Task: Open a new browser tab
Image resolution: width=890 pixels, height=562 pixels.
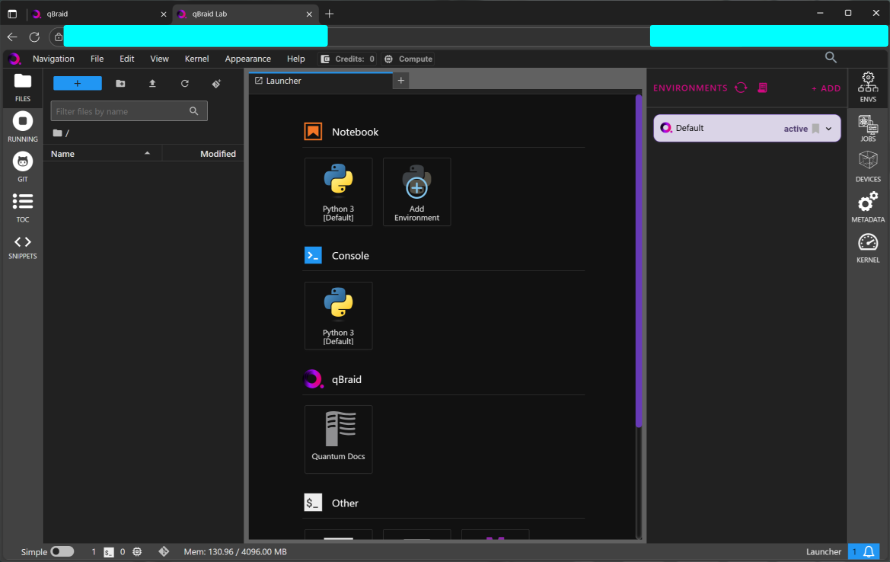Action: (329, 14)
